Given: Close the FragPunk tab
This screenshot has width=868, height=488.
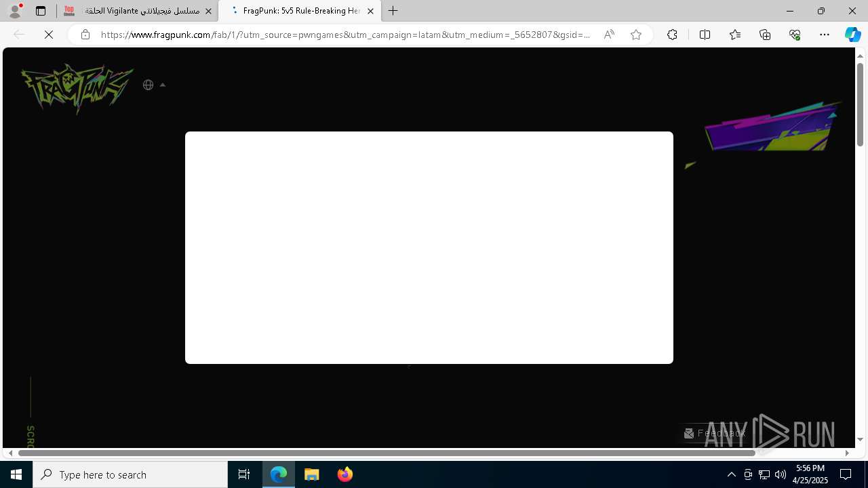Looking at the screenshot, I should tap(370, 11).
